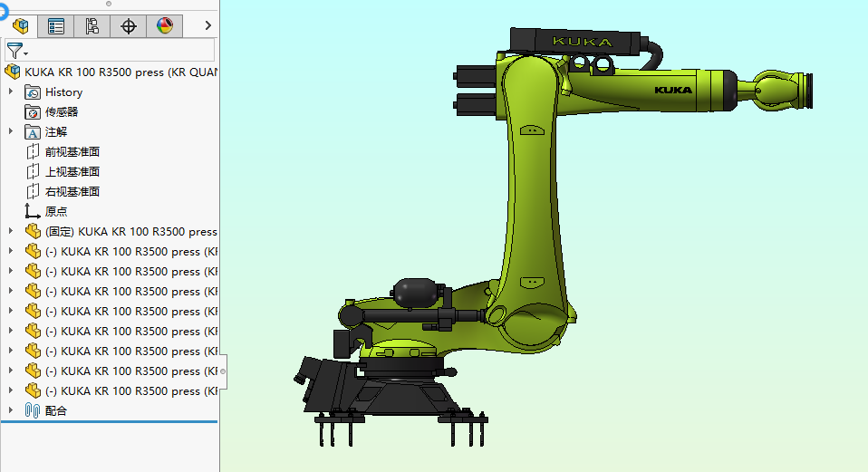Image resolution: width=868 pixels, height=472 pixels.
Task: Expand the History folder arrow
Action: pyautogui.click(x=11, y=92)
